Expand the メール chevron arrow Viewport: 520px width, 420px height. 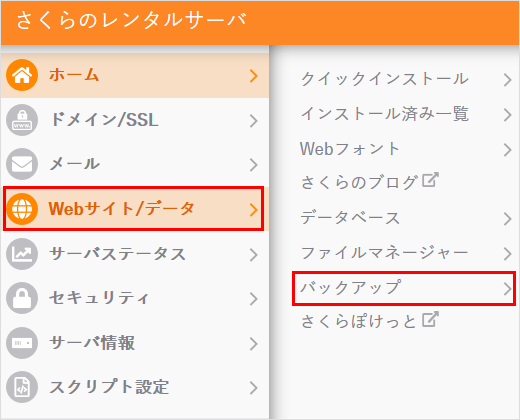point(254,165)
